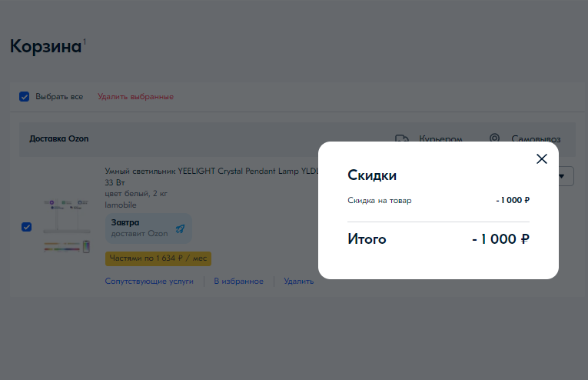Click Удалить under the lamp item
This screenshot has width=588, height=380.
click(298, 282)
